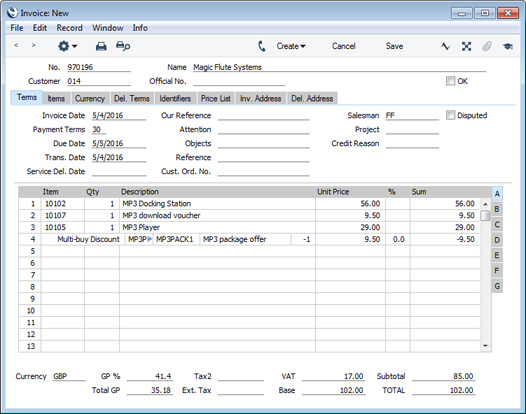The width and height of the screenshot is (526, 414).
Task: Switch to the Currency tab
Action: [x=90, y=99]
